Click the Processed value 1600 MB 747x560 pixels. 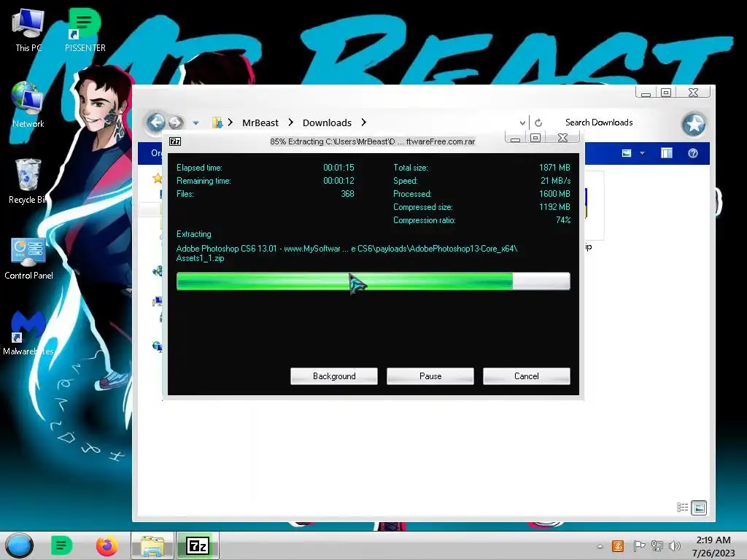554,194
